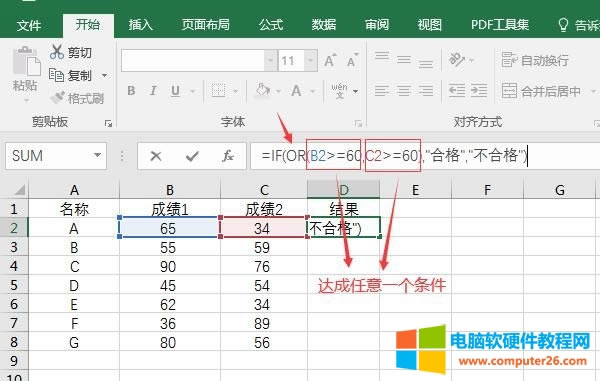Select row 5 header
Image resolution: width=600 pixels, height=381 pixels.
[x=14, y=285]
